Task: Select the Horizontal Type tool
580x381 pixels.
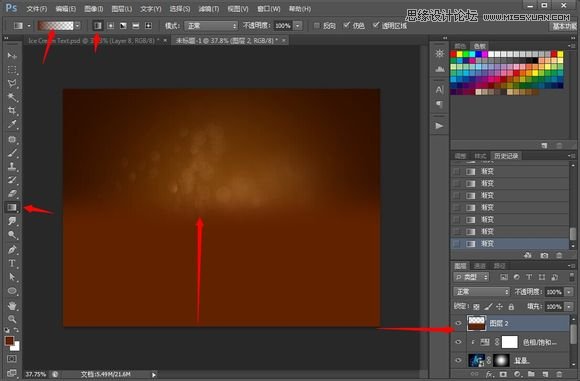Action: coord(12,263)
